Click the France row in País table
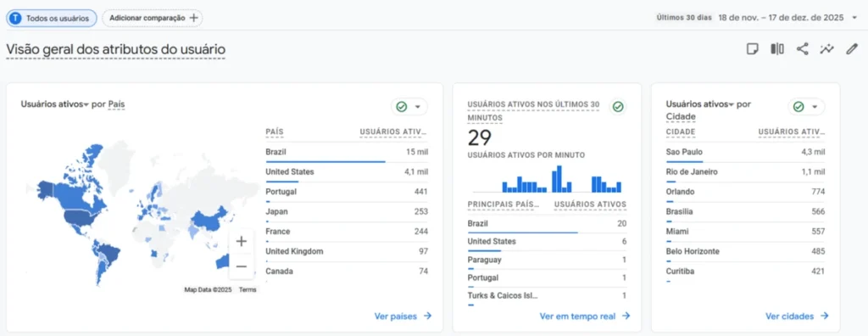The width and height of the screenshot is (868, 336). [x=347, y=232]
